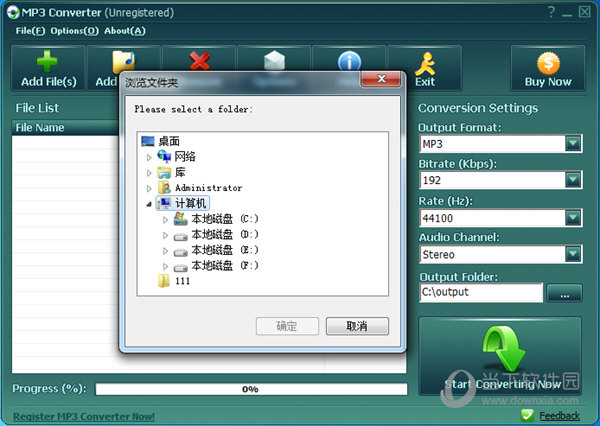Expand the Administrator tree node
The width and height of the screenshot is (600, 426).
pyautogui.click(x=149, y=188)
